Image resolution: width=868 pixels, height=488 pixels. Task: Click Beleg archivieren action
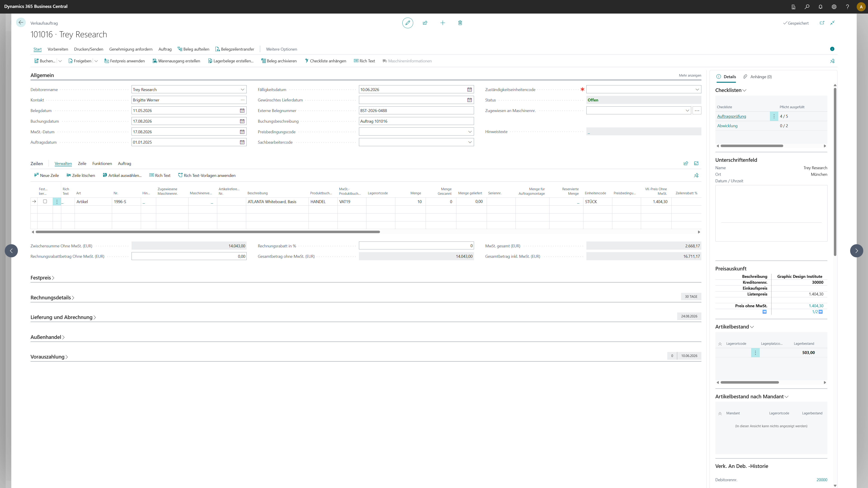tap(279, 61)
